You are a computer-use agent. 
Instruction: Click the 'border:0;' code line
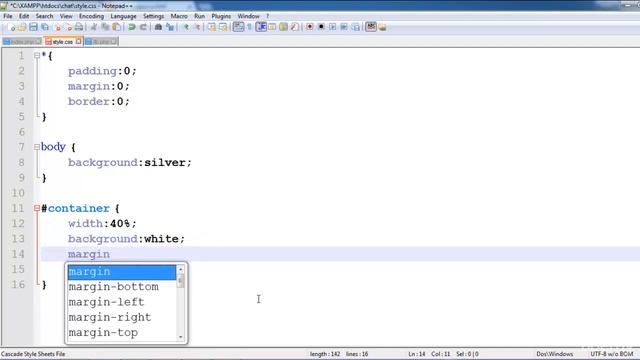(99, 101)
